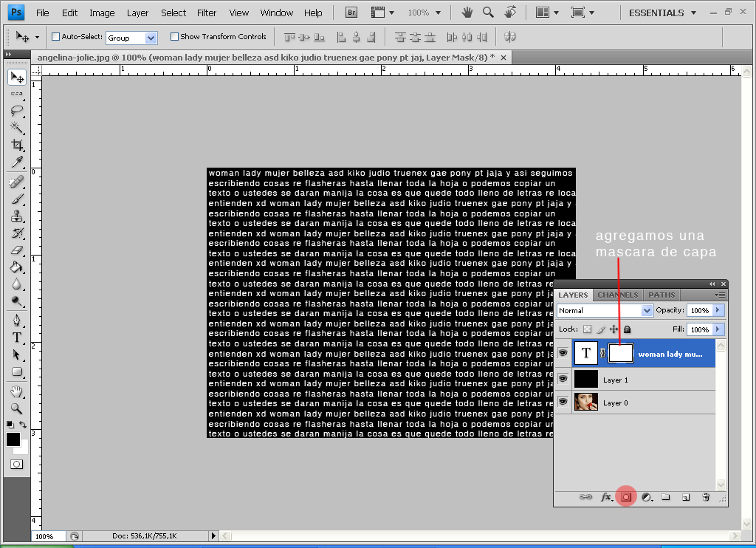Image resolution: width=756 pixels, height=548 pixels.
Task: Select Layer 0 in Layers panel
Action: 644,403
